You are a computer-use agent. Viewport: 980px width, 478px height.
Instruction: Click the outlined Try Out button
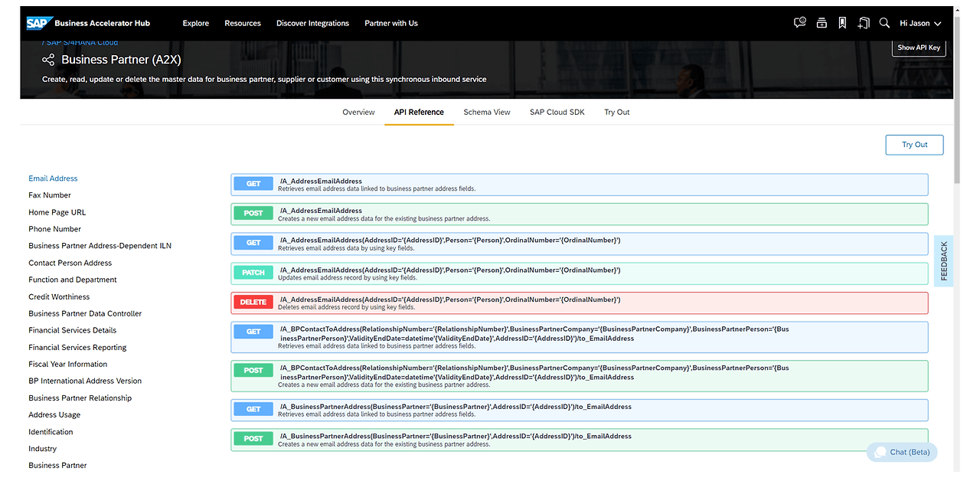[x=914, y=145]
